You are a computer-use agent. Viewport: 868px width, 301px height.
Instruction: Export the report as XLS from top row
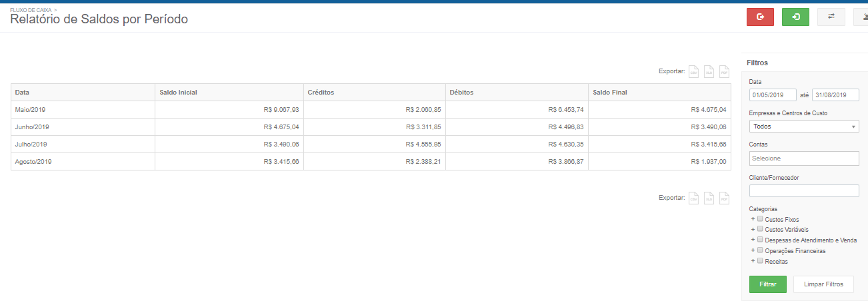tap(709, 71)
